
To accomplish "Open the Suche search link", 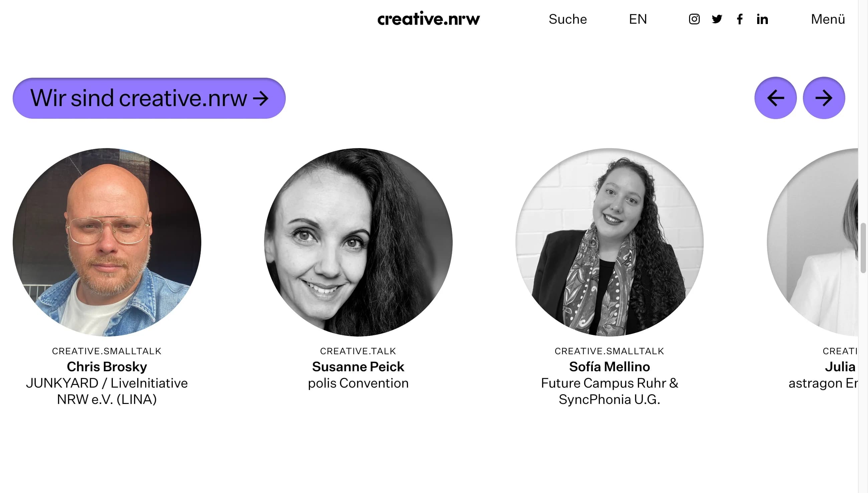I will click(x=568, y=19).
